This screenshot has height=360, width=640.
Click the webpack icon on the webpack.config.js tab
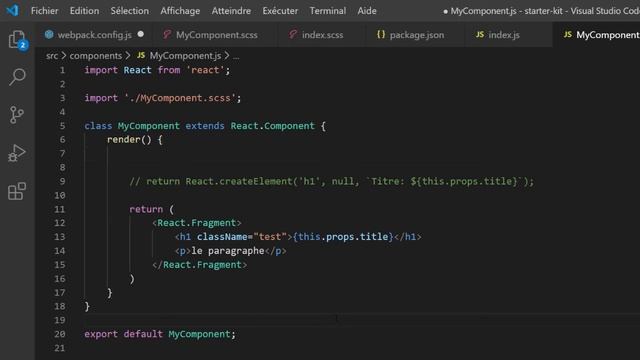(49, 35)
